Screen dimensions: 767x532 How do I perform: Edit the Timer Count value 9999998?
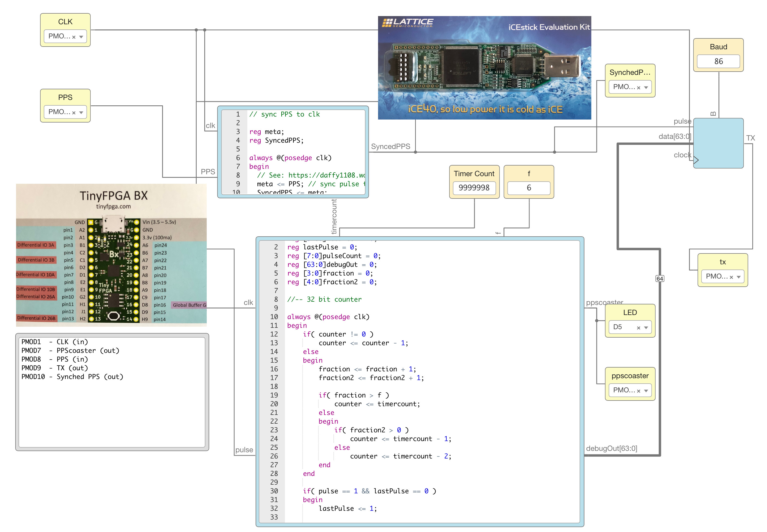point(474,188)
